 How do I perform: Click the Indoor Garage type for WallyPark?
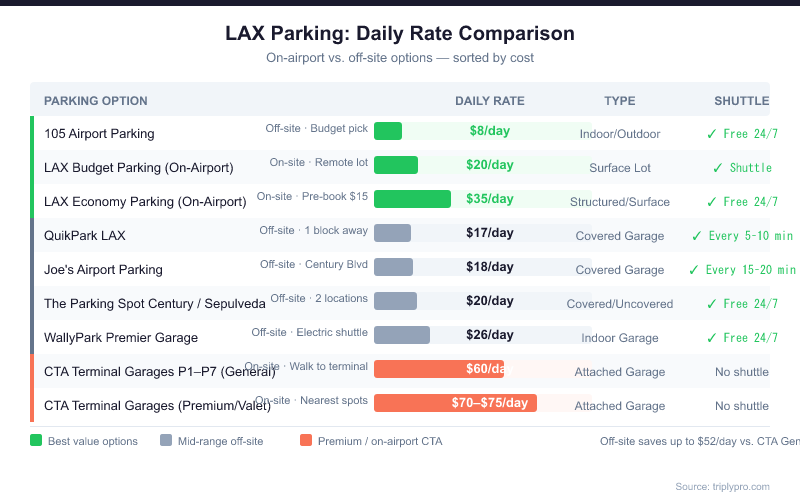620,338
